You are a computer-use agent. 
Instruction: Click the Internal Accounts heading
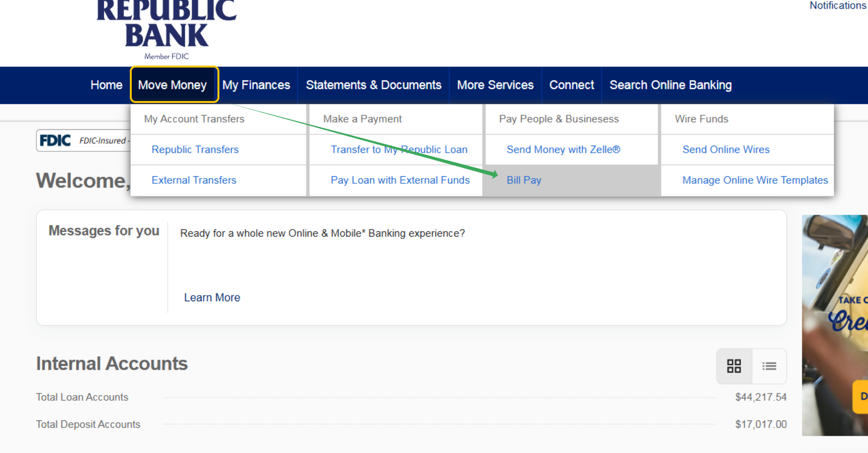[112, 363]
